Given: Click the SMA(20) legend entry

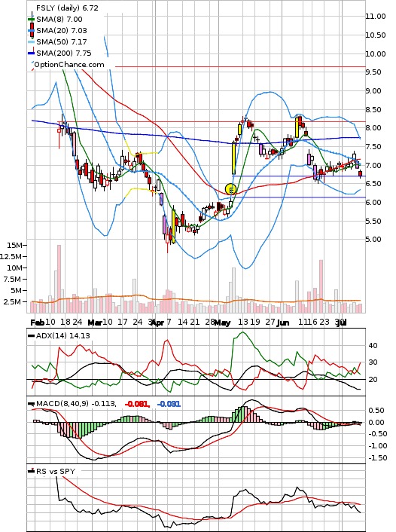Looking at the screenshot, I should coord(62,31).
